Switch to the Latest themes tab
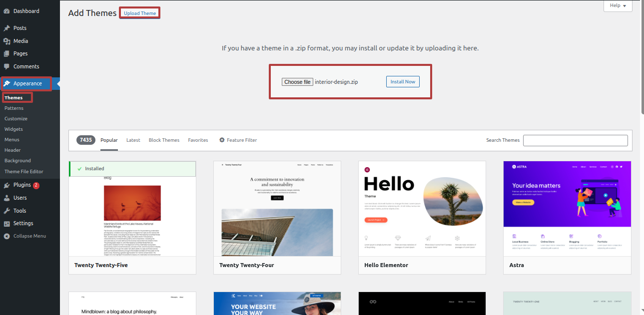Viewport: 644px width, 315px height. (x=133, y=140)
